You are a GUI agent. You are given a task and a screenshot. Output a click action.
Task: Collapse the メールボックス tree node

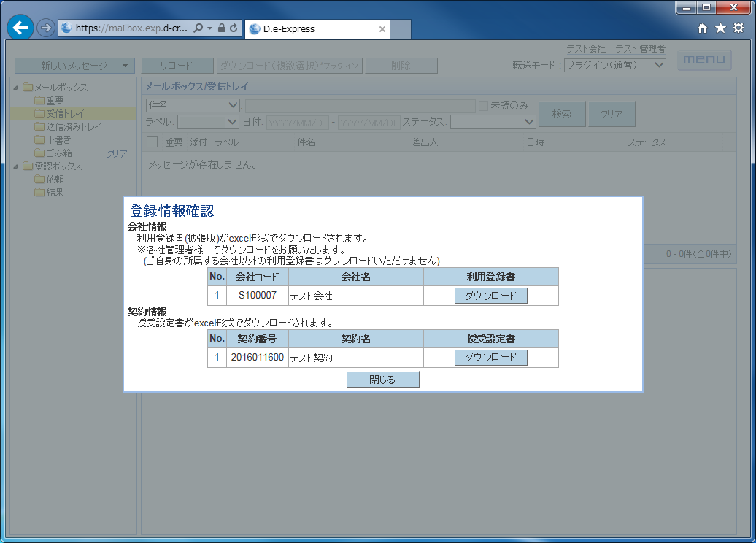pos(17,88)
